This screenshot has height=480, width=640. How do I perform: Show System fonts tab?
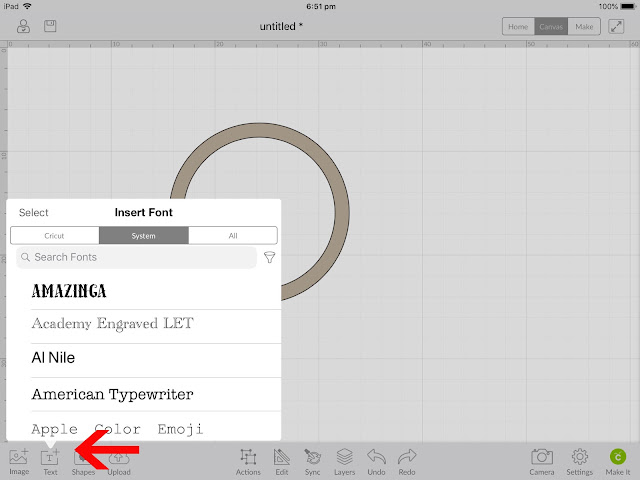pyautogui.click(x=144, y=236)
